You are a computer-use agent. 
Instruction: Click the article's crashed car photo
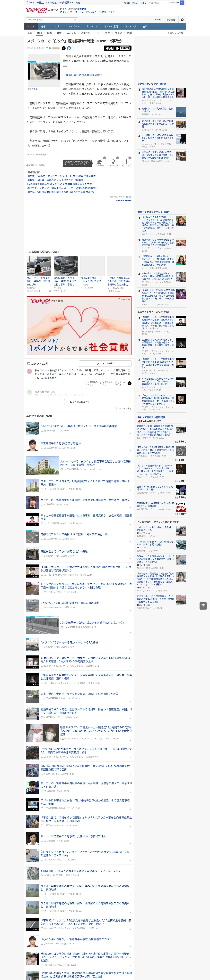[x=44, y=71]
